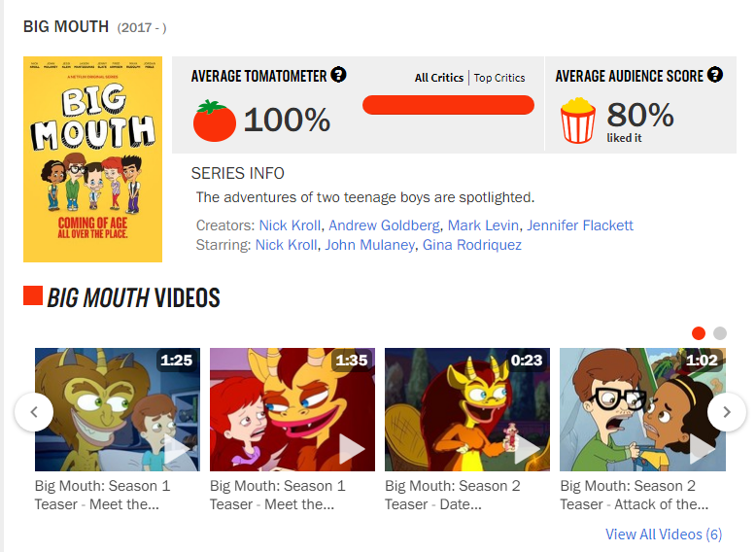Click the red Tomatometer score bar
Image resolution: width=756 pixels, height=552 pixels.
(x=448, y=105)
